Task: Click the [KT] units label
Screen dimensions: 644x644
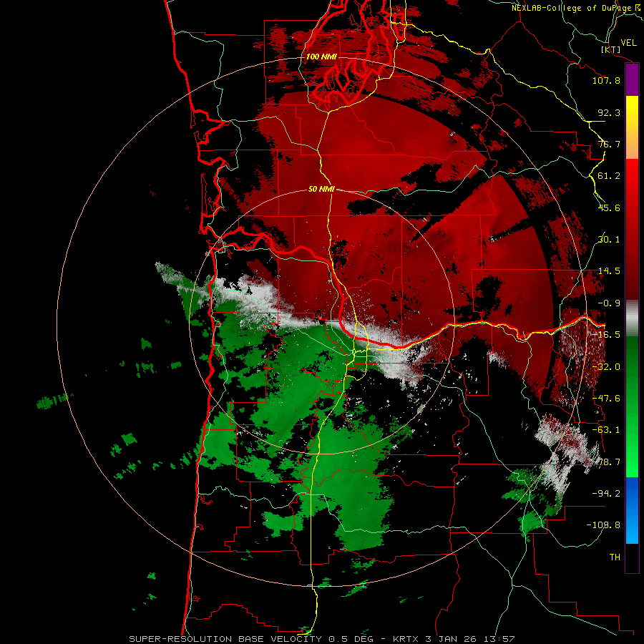Action: [x=611, y=49]
